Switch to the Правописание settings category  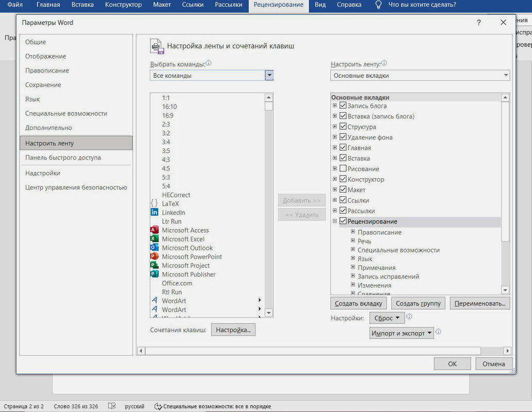click(47, 71)
